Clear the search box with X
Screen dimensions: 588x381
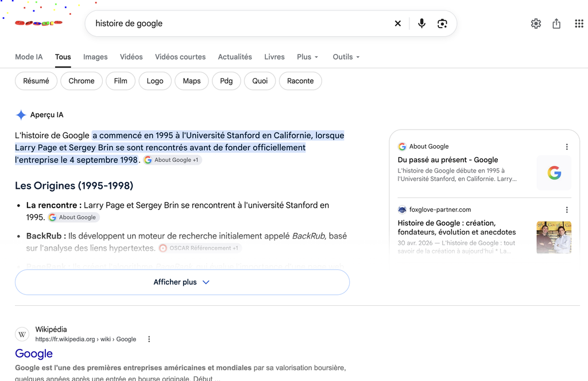[x=398, y=24]
